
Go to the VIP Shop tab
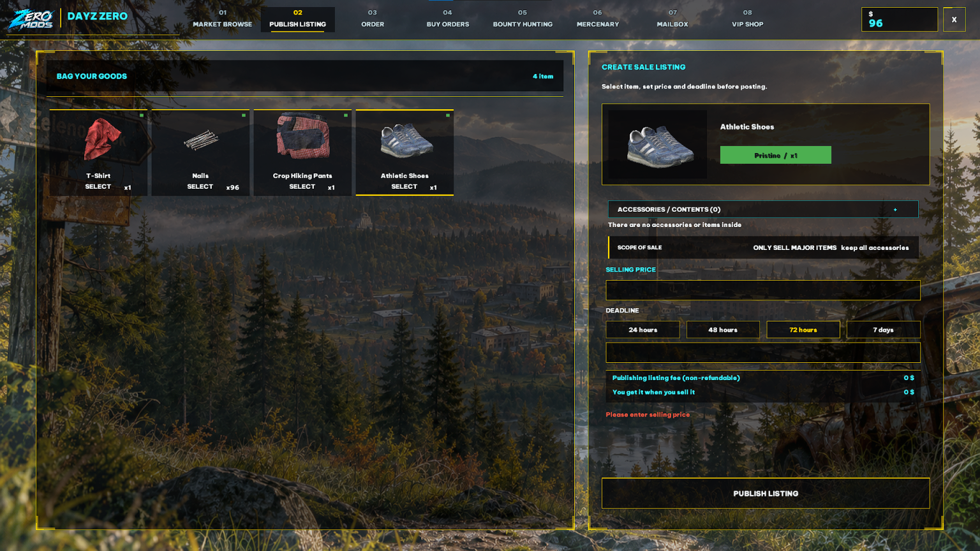click(x=748, y=19)
